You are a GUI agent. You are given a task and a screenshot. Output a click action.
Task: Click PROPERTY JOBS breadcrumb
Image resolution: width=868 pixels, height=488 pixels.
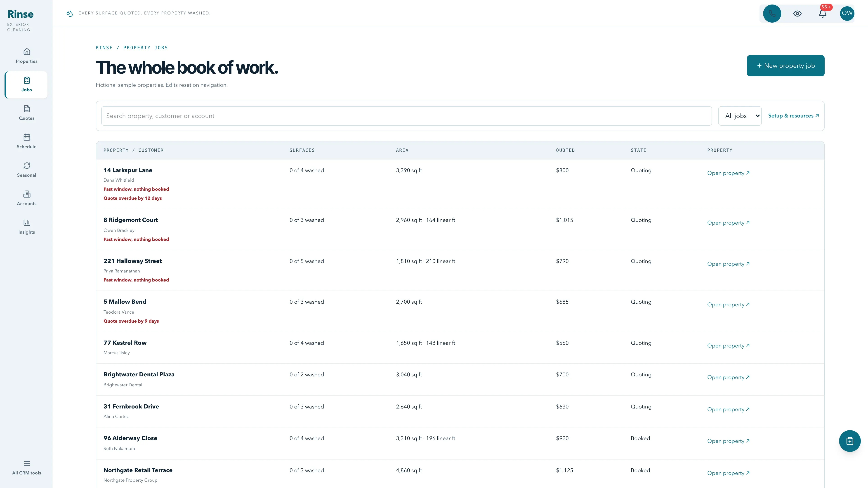click(145, 48)
